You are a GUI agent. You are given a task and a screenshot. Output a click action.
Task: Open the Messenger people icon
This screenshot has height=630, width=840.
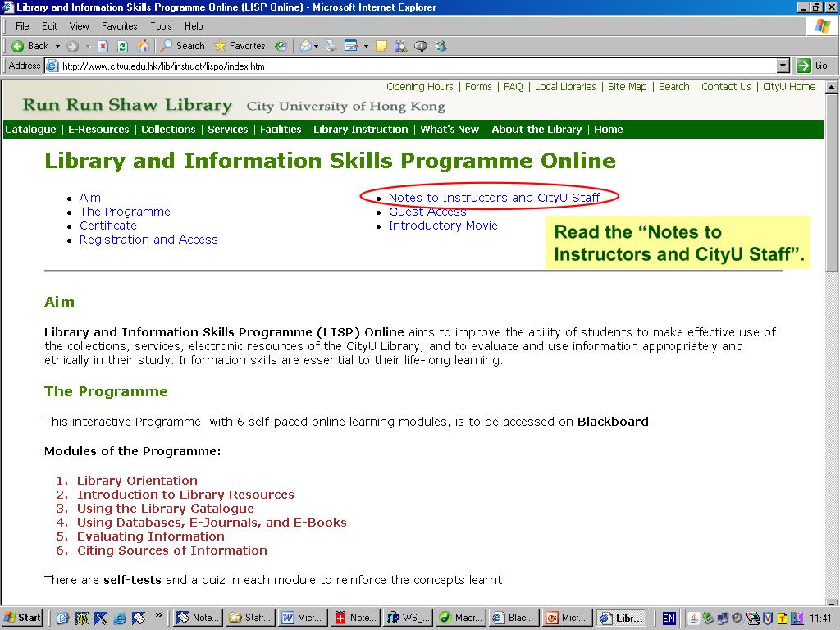(x=441, y=47)
